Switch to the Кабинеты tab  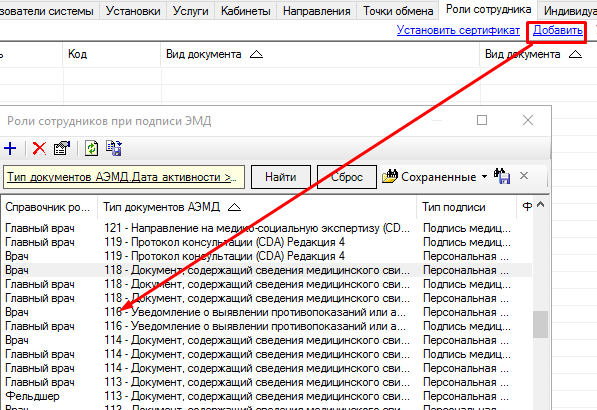(x=246, y=11)
